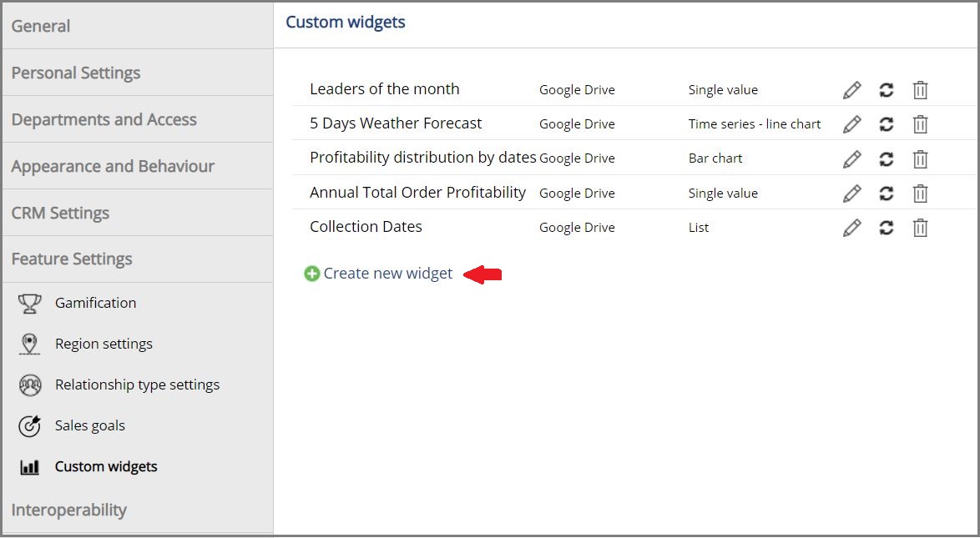Delete the Leaders of the month widget
980x538 pixels.
(x=920, y=90)
